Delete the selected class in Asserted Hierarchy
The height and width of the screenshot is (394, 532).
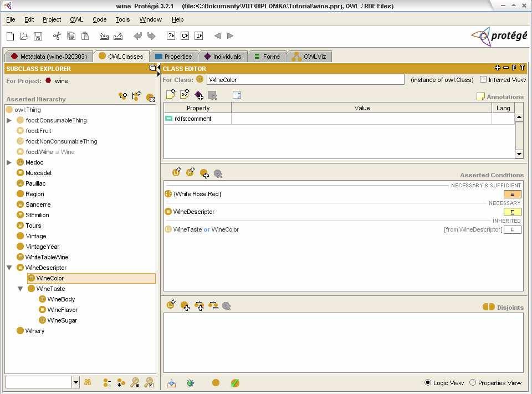pyautogui.click(x=150, y=98)
